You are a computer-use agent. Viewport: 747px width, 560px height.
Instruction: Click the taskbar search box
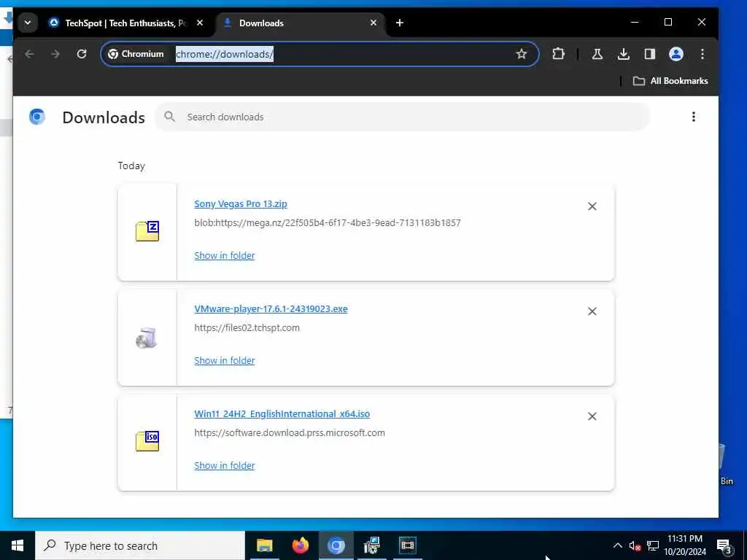point(140,545)
